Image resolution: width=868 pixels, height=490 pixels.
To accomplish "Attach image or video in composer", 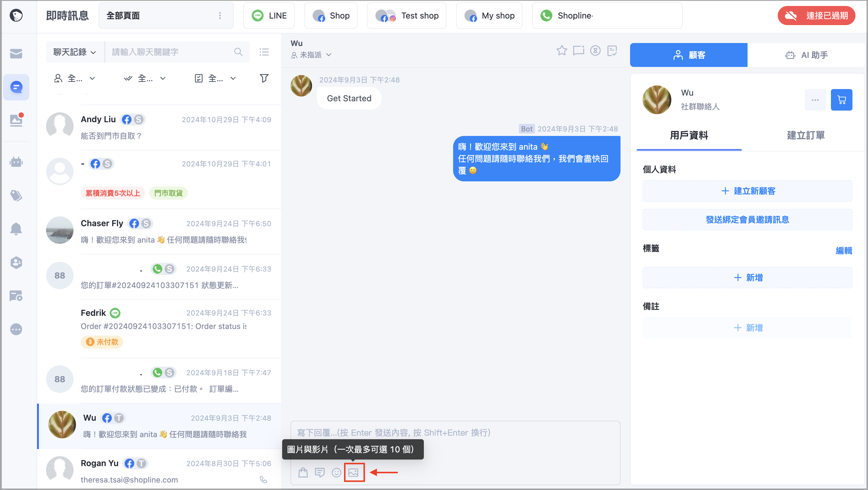I will click(x=354, y=472).
